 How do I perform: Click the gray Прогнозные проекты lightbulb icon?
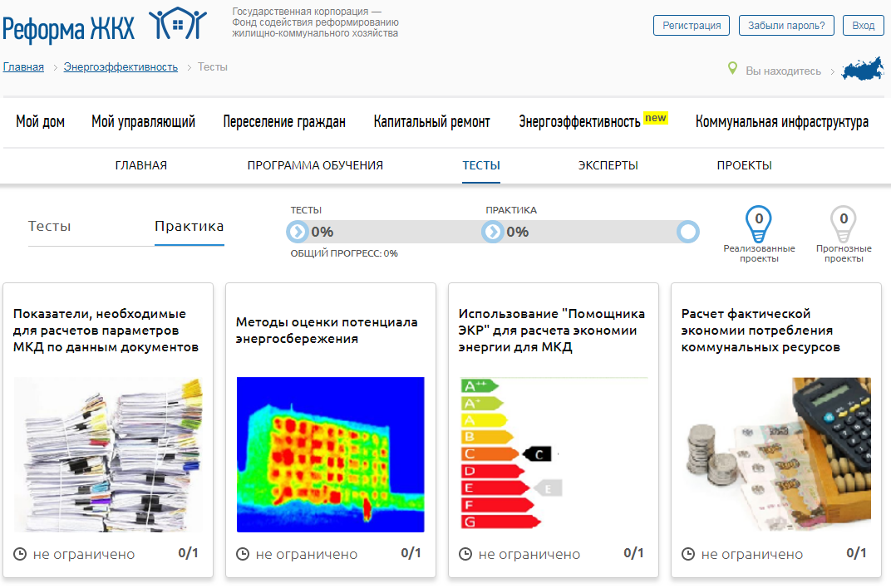(844, 222)
